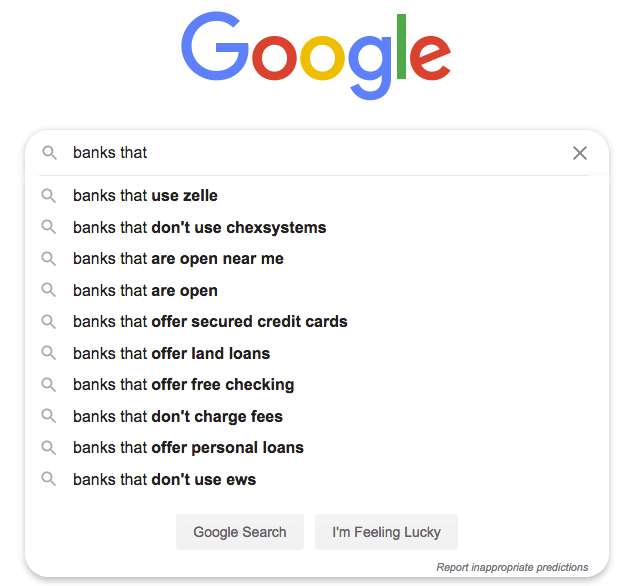Select suggestion 'banks that don't use chexsystems'

317,227
